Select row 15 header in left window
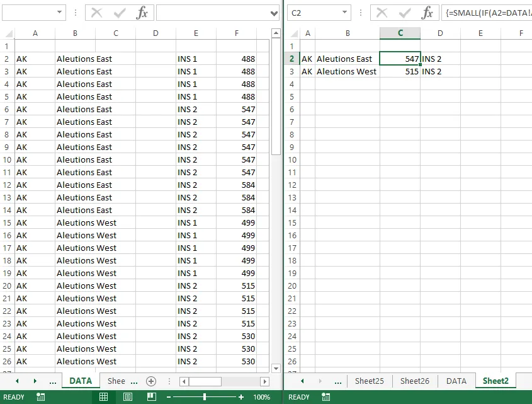532x404 pixels. [x=7, y=223]
